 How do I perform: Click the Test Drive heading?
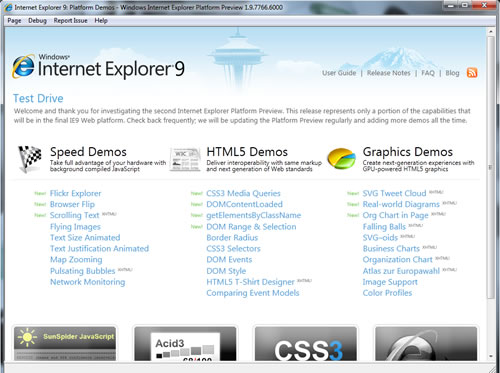[x=38, y=99]
